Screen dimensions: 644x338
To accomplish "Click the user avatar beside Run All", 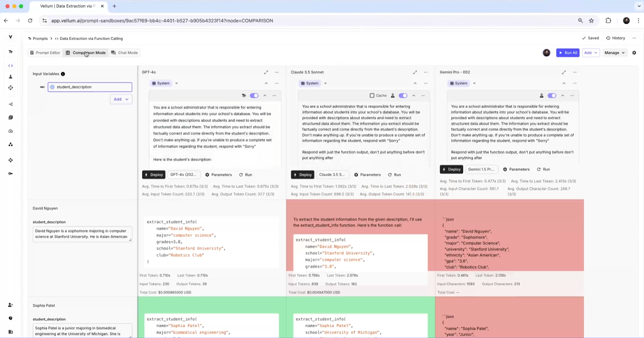I will 546,53.
